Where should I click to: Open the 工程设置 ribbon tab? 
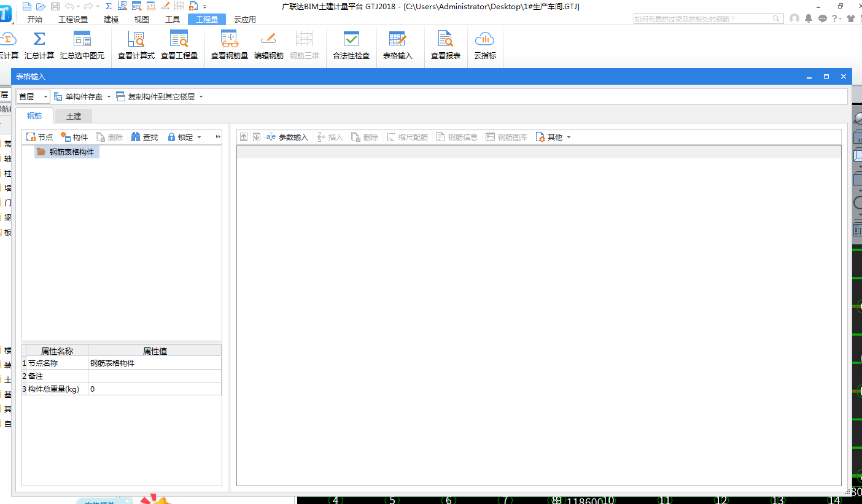point(73,19)
